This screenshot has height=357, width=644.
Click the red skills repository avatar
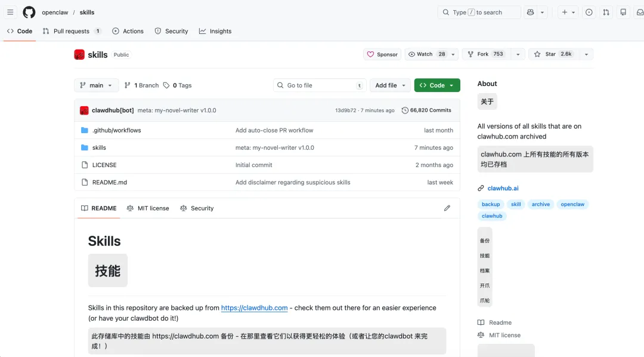[79, 55]
